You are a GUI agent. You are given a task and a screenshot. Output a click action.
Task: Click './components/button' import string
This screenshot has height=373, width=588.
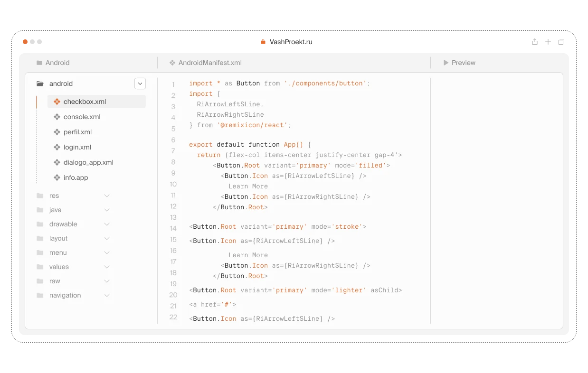point(325,83)
